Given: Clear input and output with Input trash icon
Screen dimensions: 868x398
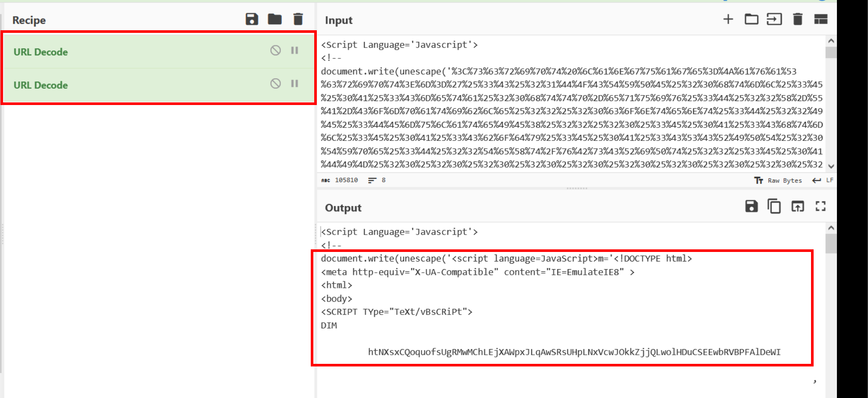Looking at the screenshot, I should coord(798,19).
